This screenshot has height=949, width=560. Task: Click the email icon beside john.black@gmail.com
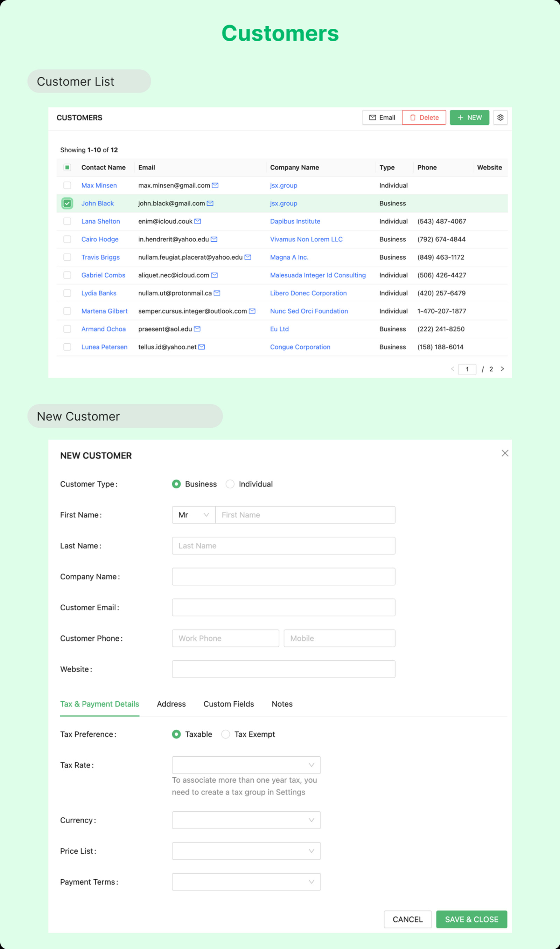[x=210, y=203]
